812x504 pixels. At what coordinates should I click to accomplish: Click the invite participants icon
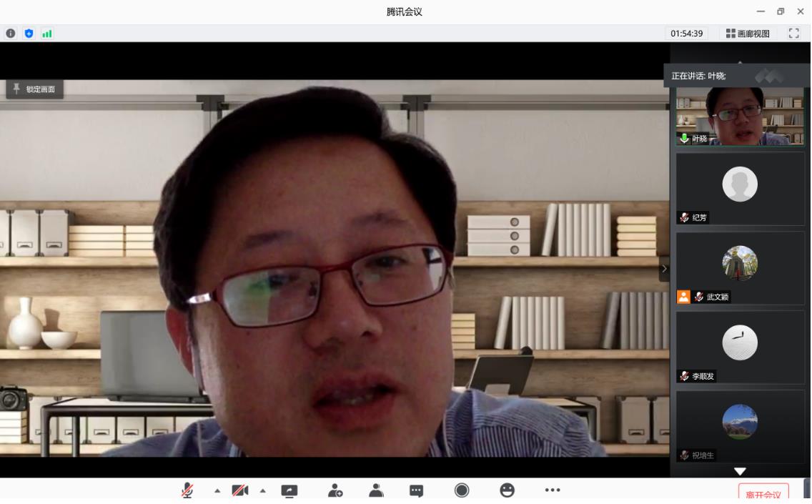[335, 490]
